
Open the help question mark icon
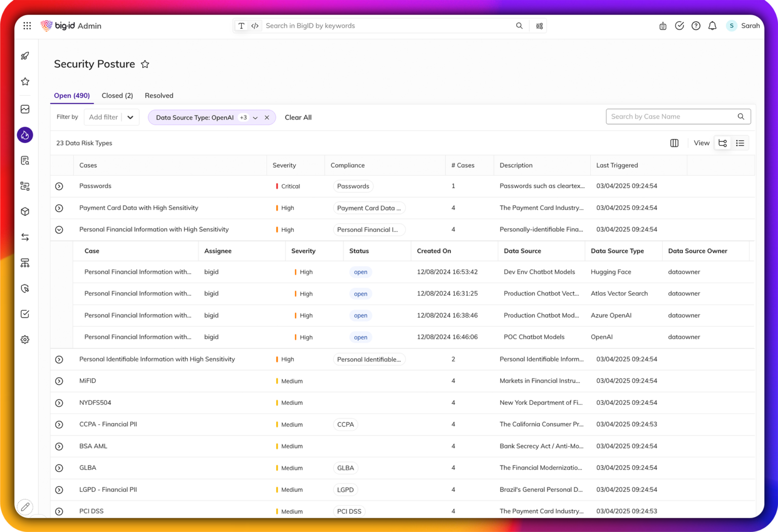click(696, 26)
